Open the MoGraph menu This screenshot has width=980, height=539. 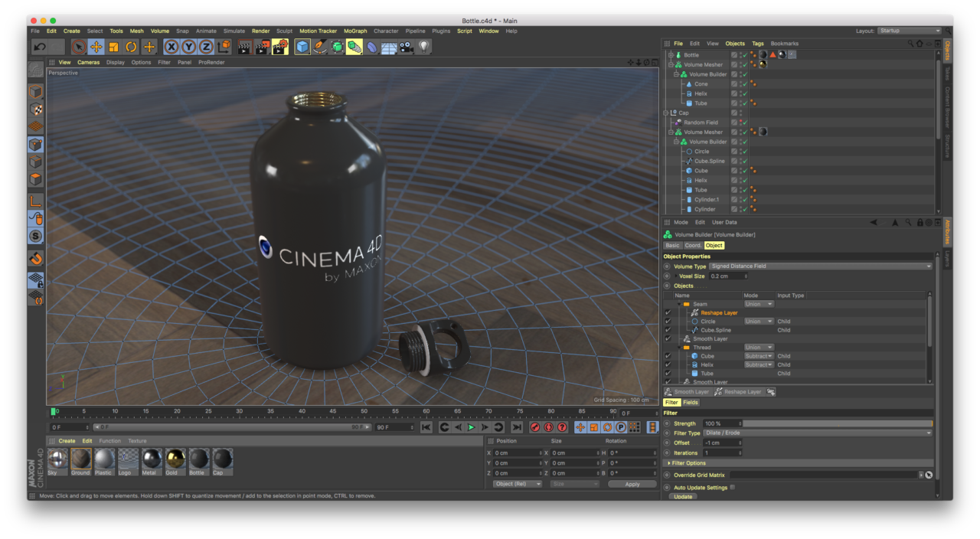(354, 31)
